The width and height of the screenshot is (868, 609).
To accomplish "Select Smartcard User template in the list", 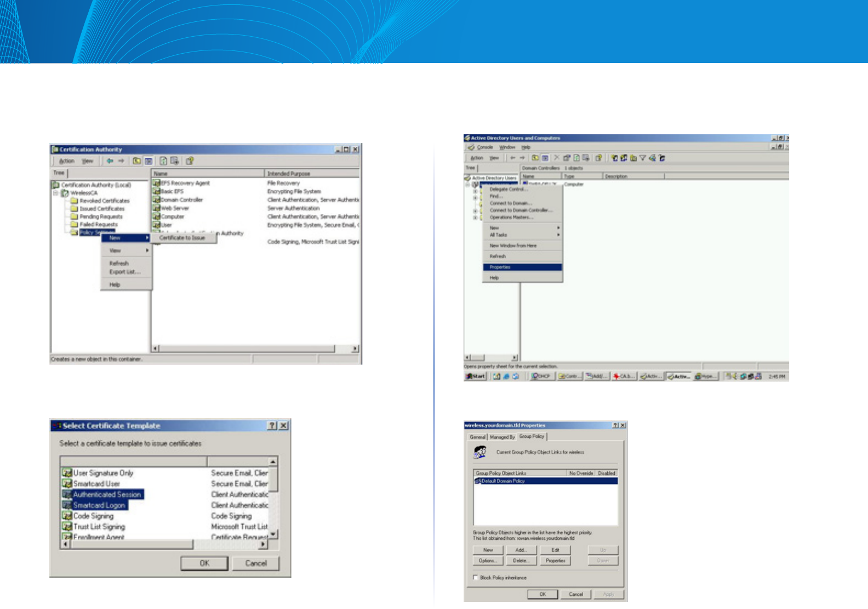I will pyautogui.click(x=96, y=484).
